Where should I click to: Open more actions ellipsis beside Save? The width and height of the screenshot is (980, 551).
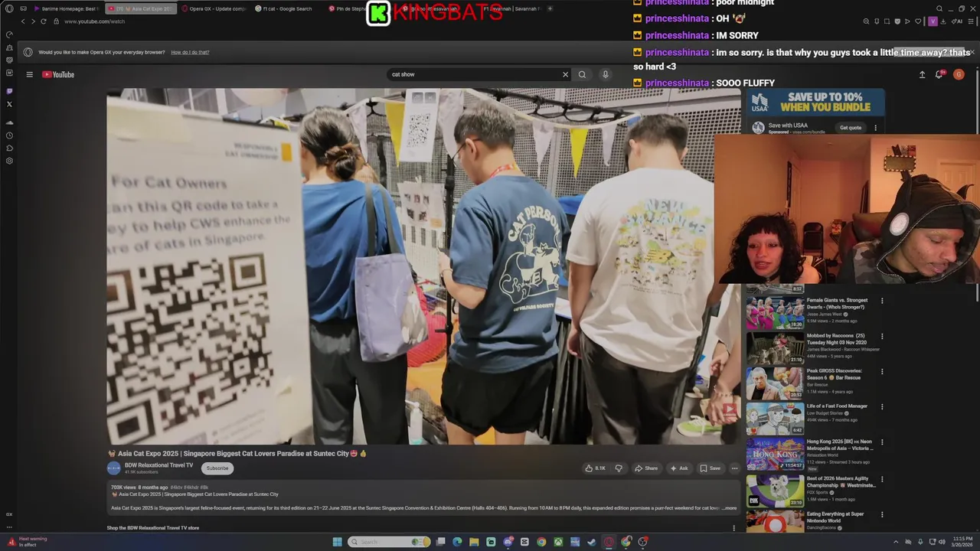(x=734, y=468)
